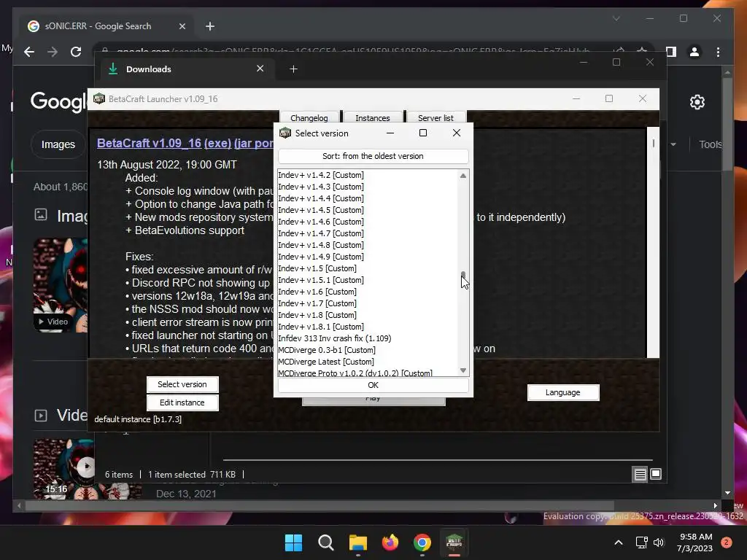Click version list scroll down arrow
The width and height of the screenshot is (747, 560).
tap(463, 370)
